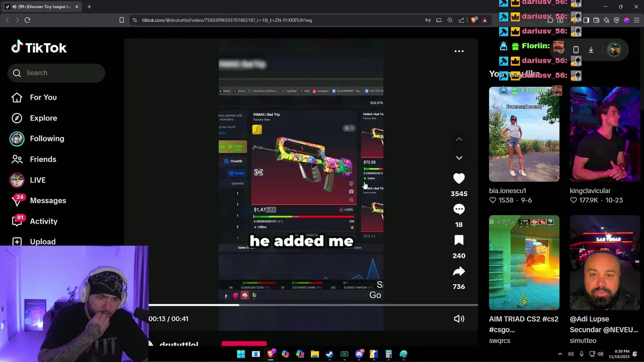
Task: Go to previous video with up chevron
Action: point(459,139)
